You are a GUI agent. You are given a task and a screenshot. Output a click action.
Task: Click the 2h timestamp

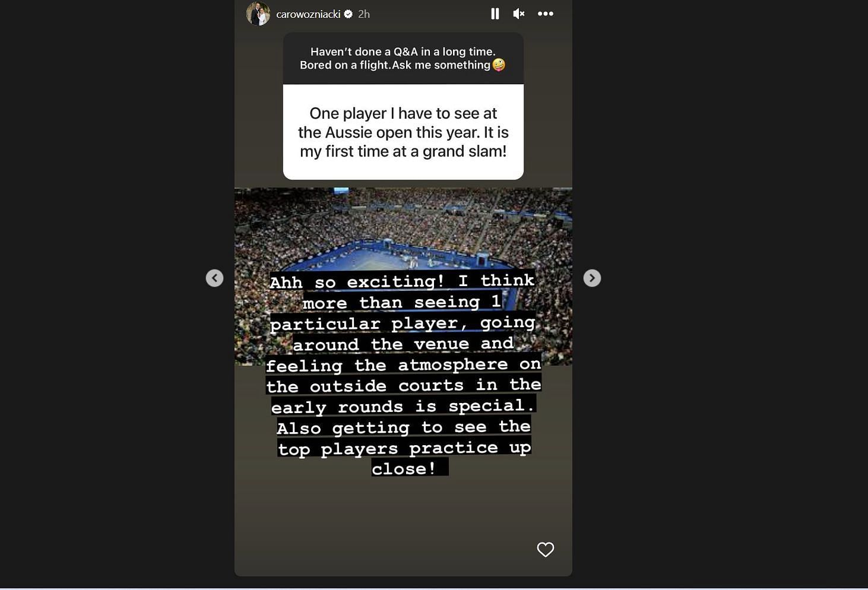(x=364, y=14)
